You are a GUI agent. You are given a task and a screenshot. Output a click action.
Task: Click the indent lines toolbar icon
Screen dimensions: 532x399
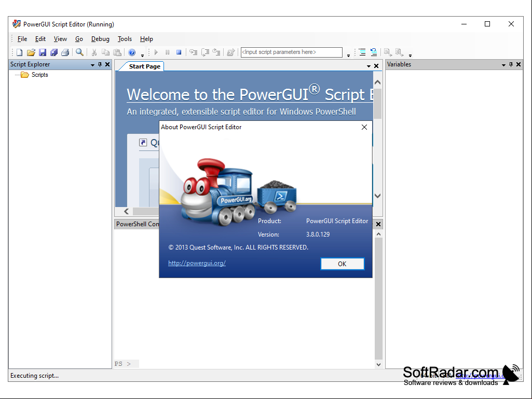click(362, 52)
